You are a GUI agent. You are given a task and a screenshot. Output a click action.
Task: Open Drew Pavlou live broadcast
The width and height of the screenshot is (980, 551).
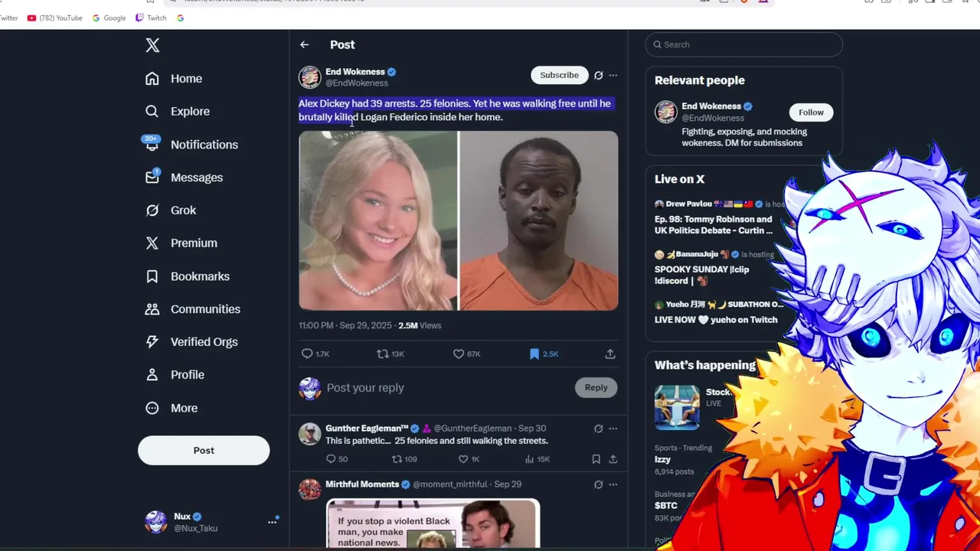[x=720, y=218]
